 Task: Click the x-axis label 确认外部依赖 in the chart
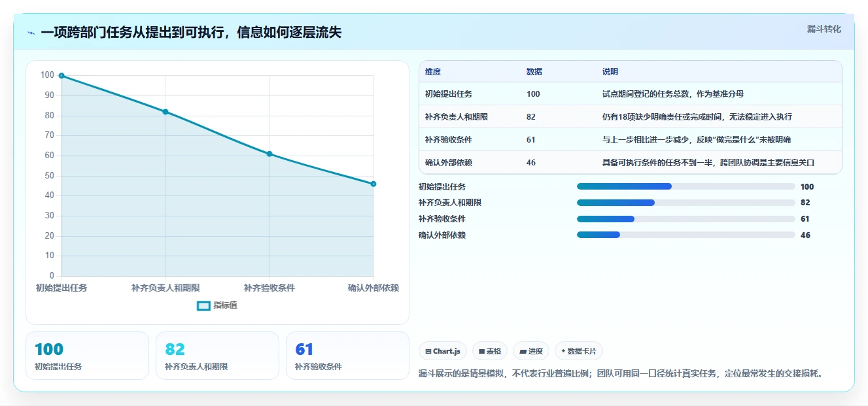pyautogui.click(x=373, y=288)
